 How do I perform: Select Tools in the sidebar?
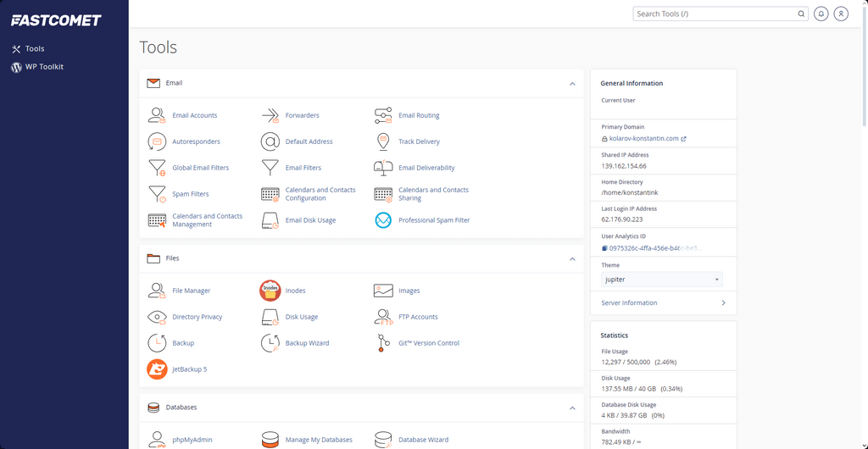click(34, 49)
